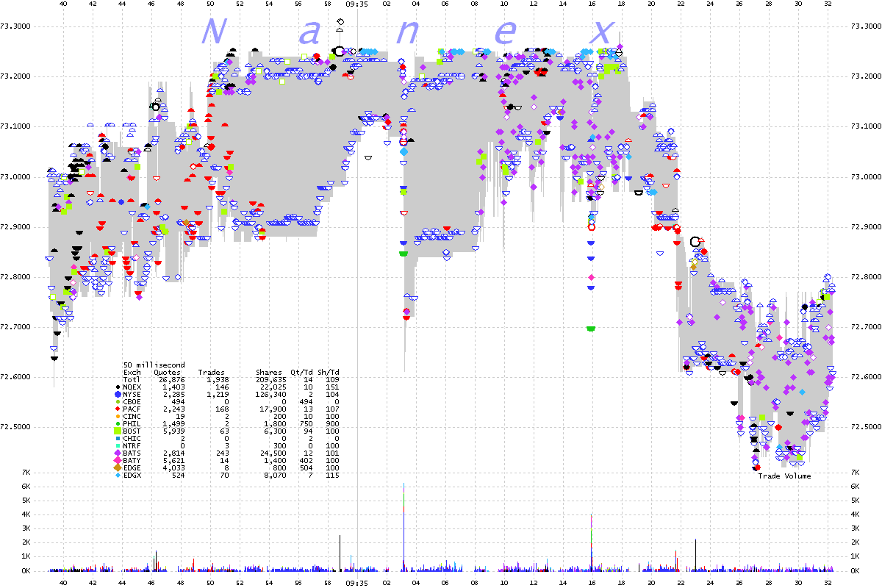Click the black NQEX legend marker
The height and width of the screenshot is (588, 882).
click(118, 386)
